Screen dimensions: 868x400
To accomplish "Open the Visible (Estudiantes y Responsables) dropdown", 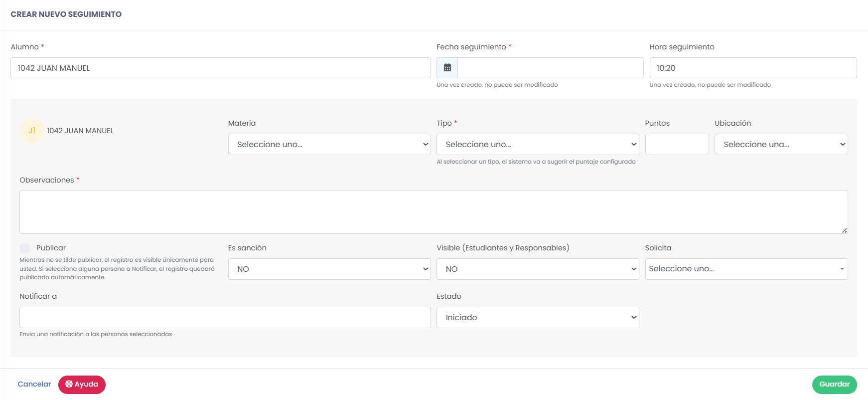I will tap(538, 269).
